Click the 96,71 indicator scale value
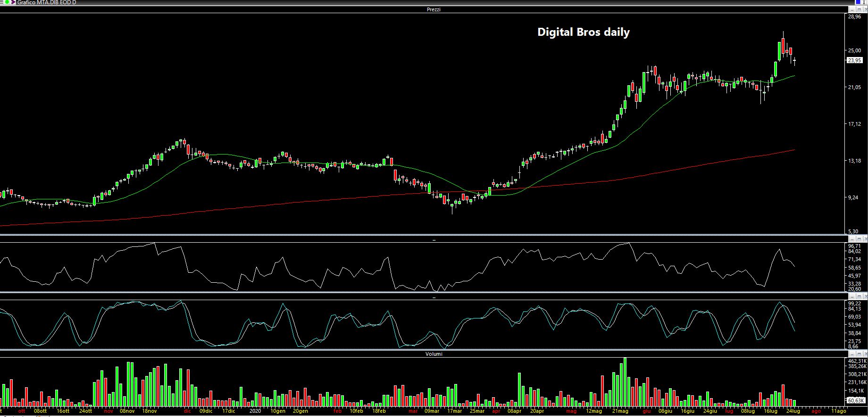This screenshot has width=868, height=417. [854, 246]
